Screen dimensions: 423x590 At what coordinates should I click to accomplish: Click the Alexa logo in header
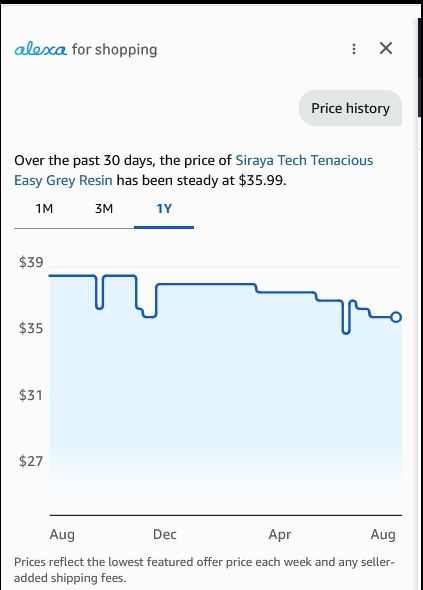pos(41,49)
